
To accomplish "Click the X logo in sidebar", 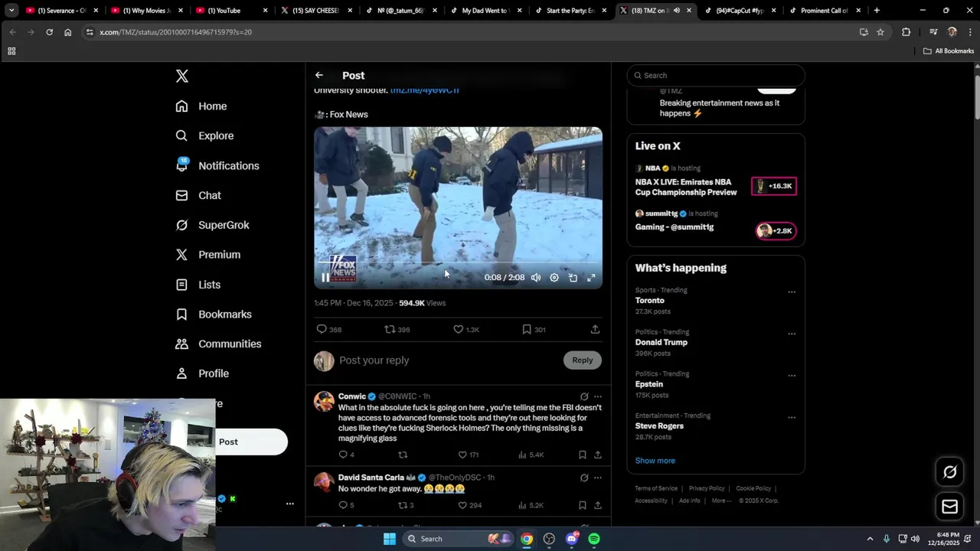I will point(182,76).
